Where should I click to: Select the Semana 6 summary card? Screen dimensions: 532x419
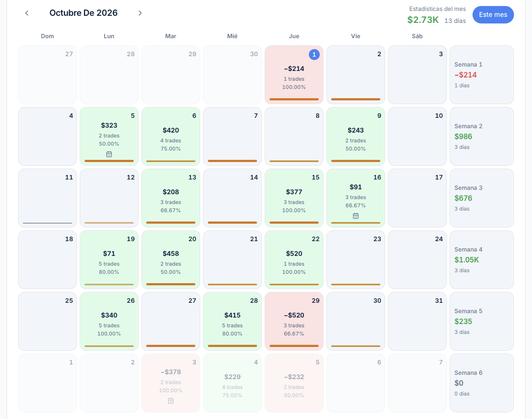481,383
